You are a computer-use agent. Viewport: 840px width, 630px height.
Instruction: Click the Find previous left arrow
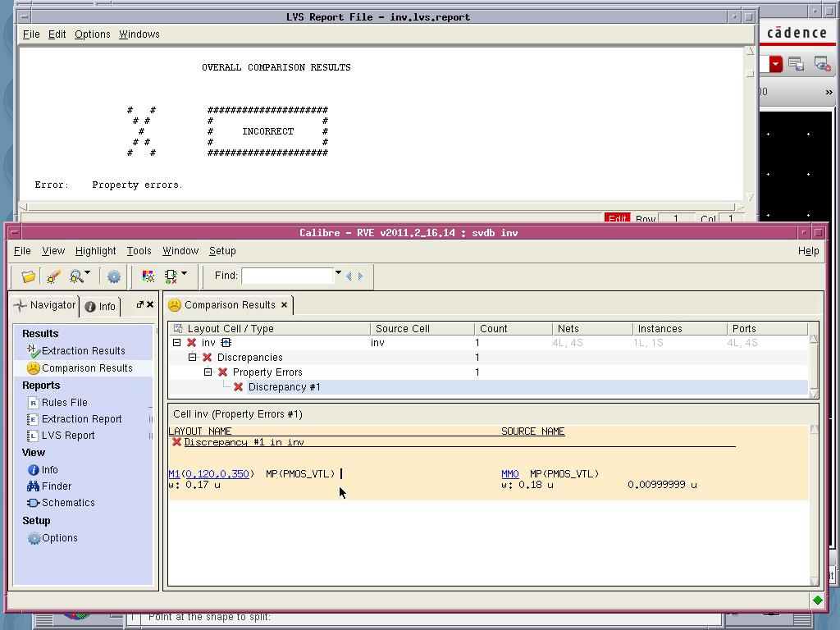[x=349, y=276]
